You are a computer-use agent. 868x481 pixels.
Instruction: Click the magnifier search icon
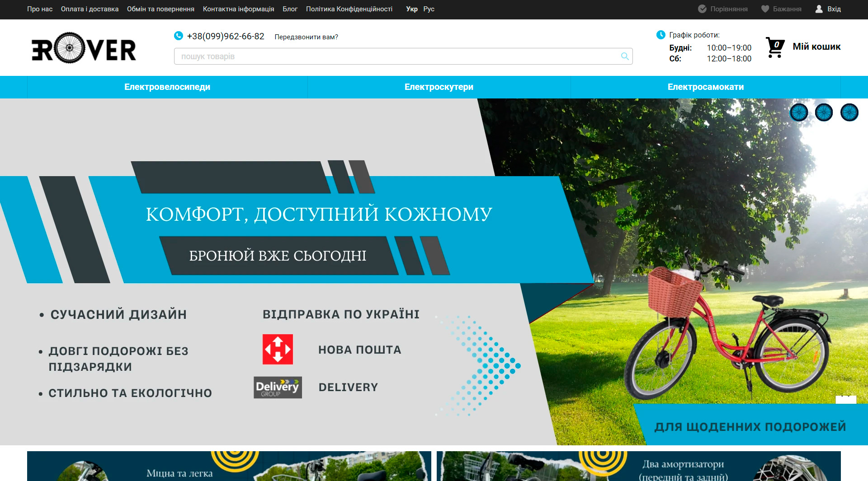coord(625,56)
